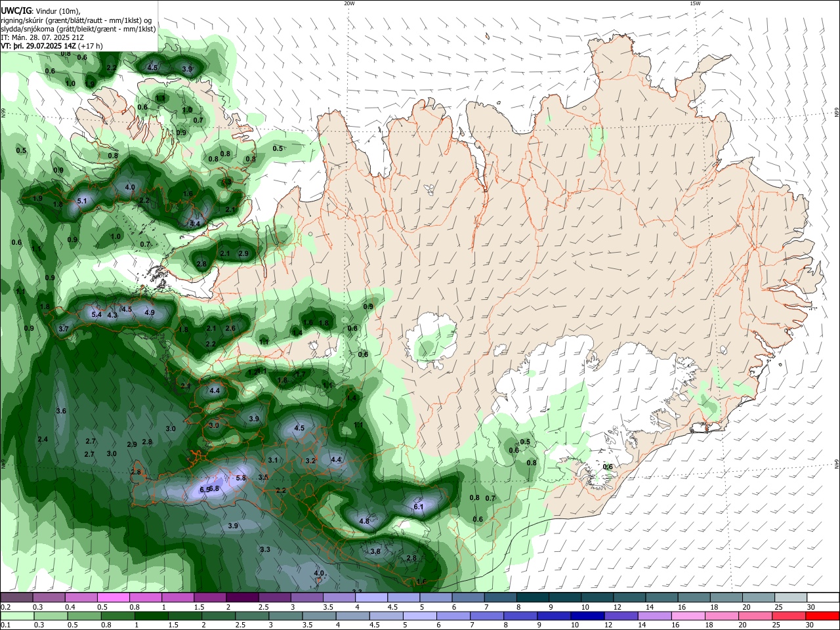Click the '20W' longitude label
Viewport: 840px width, 630px height.
tap(349, 3)
